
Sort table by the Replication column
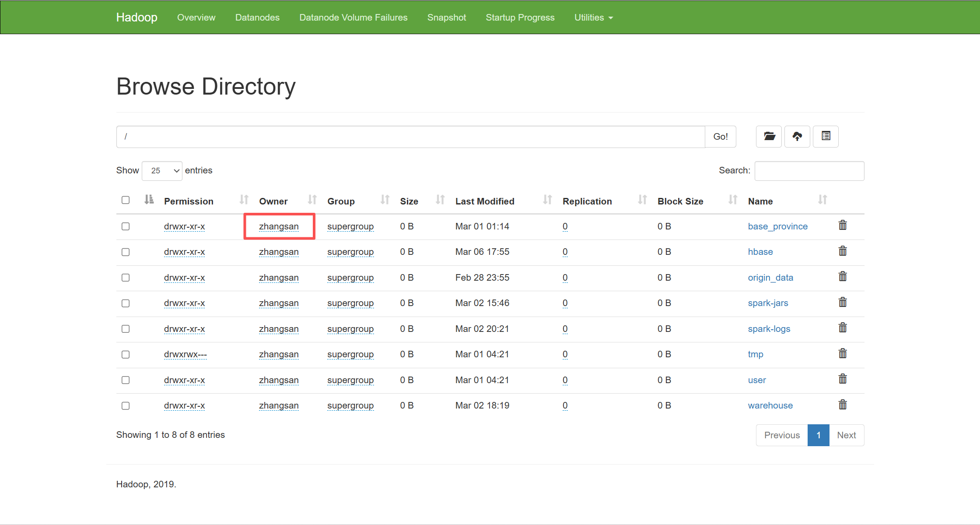pyautogui.click(x=605, y=201)
